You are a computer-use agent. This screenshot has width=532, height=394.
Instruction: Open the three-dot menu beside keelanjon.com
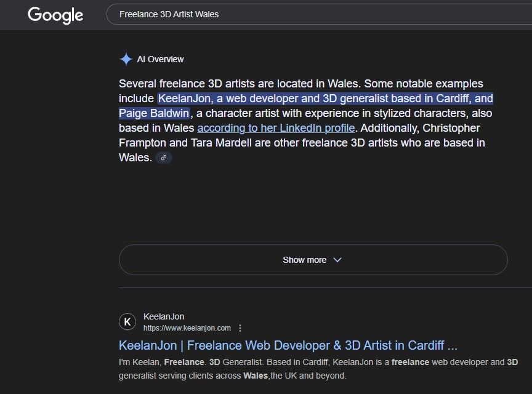coord(240,328)
